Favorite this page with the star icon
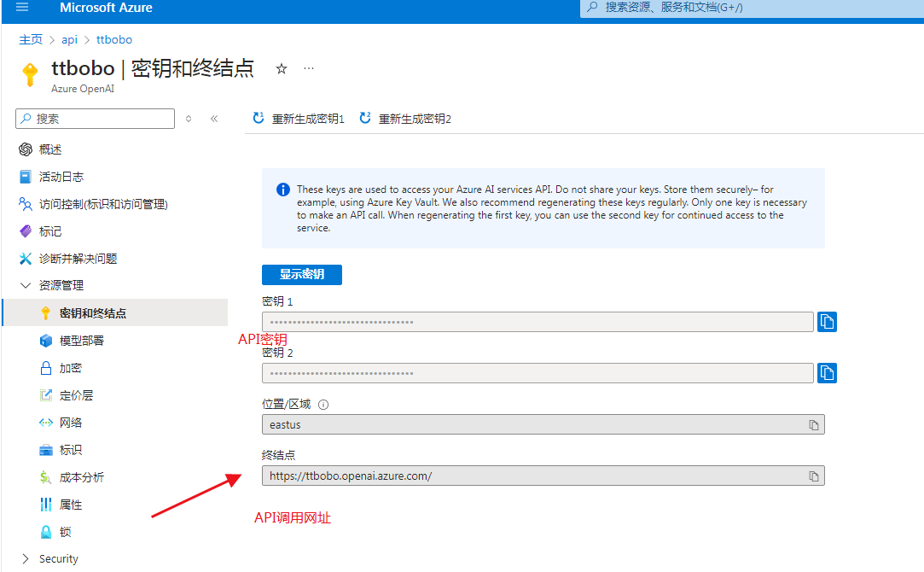924x572 pixels. (x=282, y=68)
